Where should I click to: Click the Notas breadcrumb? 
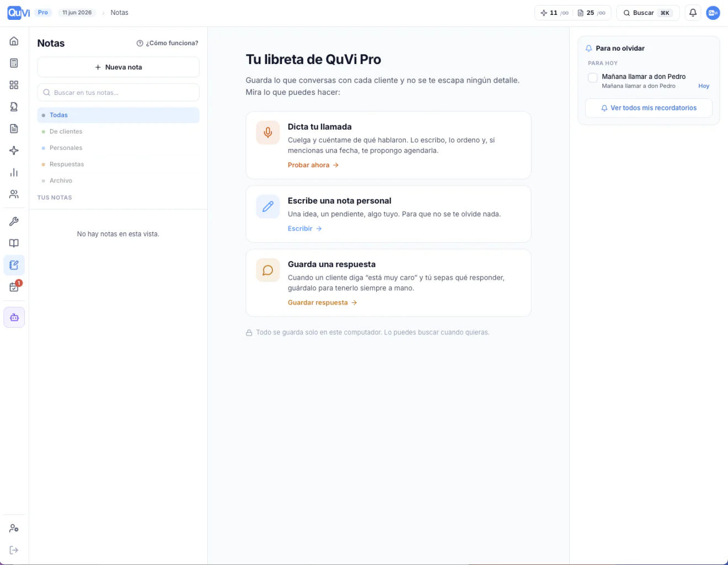click(x=119, y=13)
